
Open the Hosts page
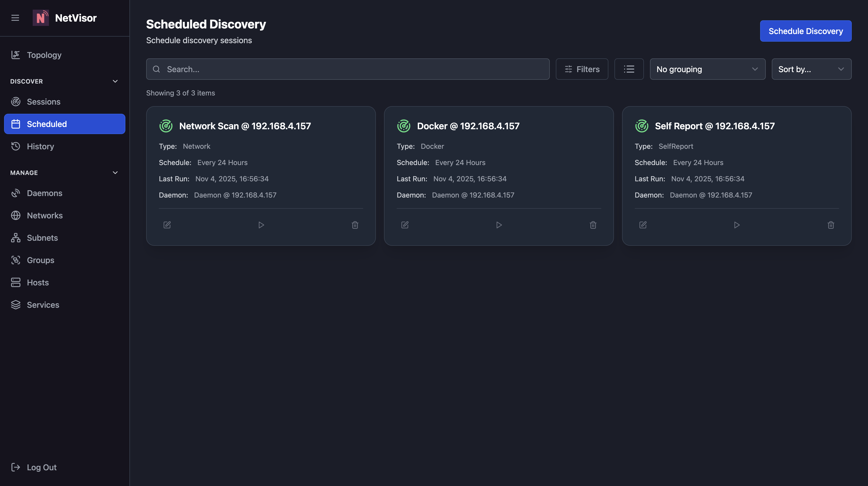tap(65, 282)
